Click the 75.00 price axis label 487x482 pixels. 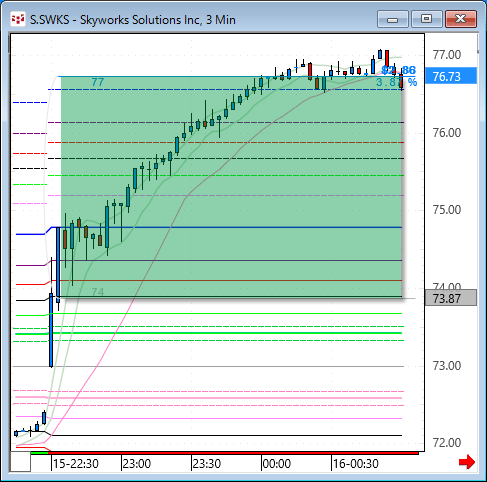[447, 210]
